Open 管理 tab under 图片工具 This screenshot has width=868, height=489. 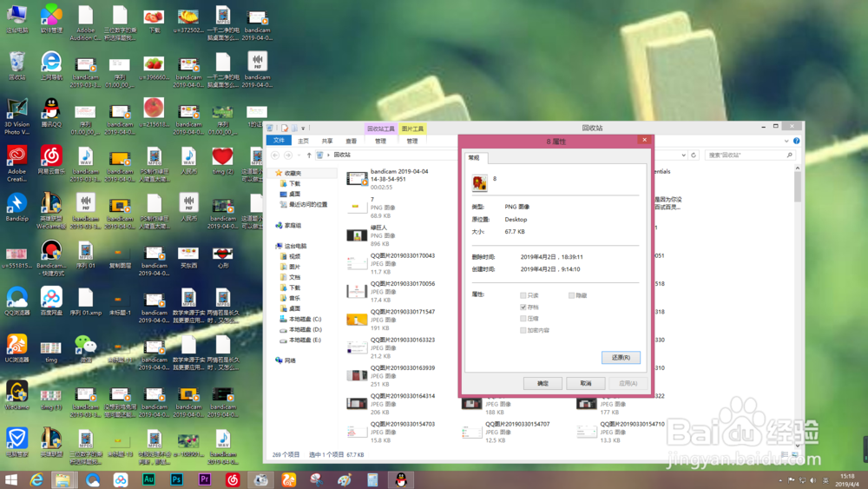[412, 142]
